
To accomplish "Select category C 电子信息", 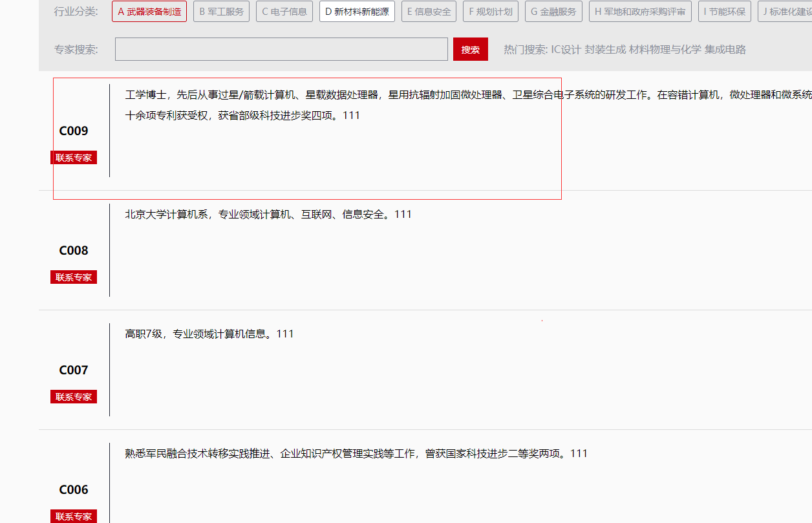I will (x=284, y=12).
